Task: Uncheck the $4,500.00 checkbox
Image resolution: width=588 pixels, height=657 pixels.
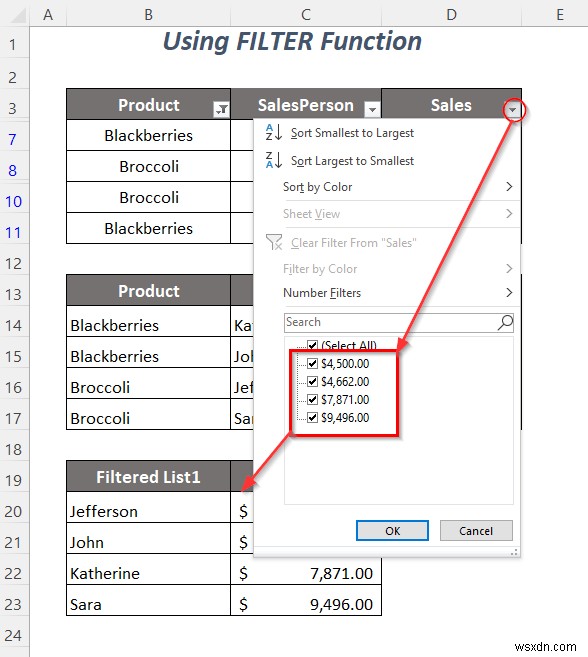Action: [x=312, y=363]
